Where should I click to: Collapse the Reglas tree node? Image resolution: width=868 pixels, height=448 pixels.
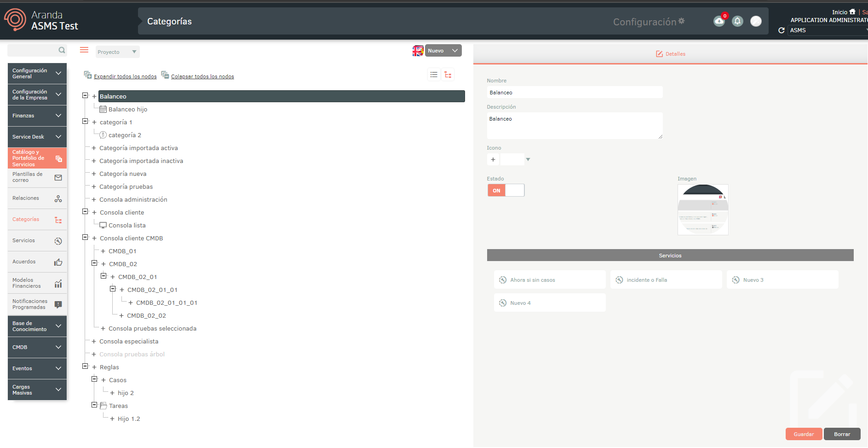pos(85,366)
